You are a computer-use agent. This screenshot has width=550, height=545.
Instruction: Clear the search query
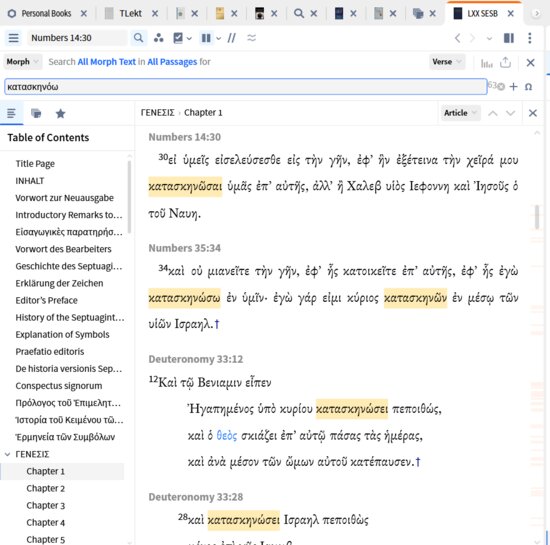(502, 87)
